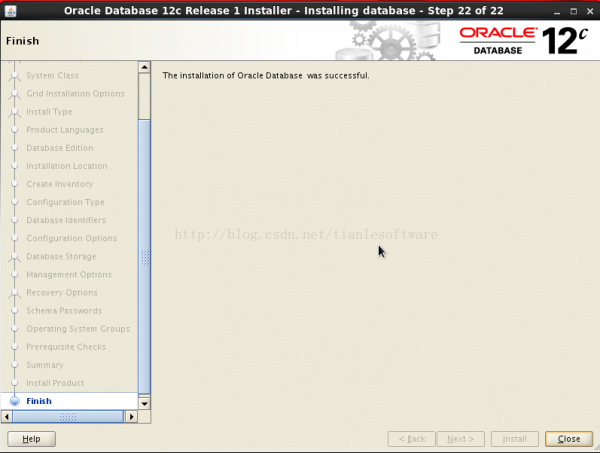Select the Installation Location step
Screen dimensions: 600x453
click(x=67, y=166)
